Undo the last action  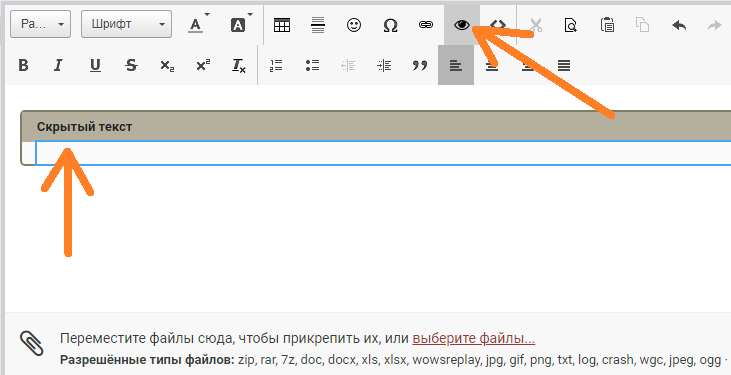tap(679, 25)
